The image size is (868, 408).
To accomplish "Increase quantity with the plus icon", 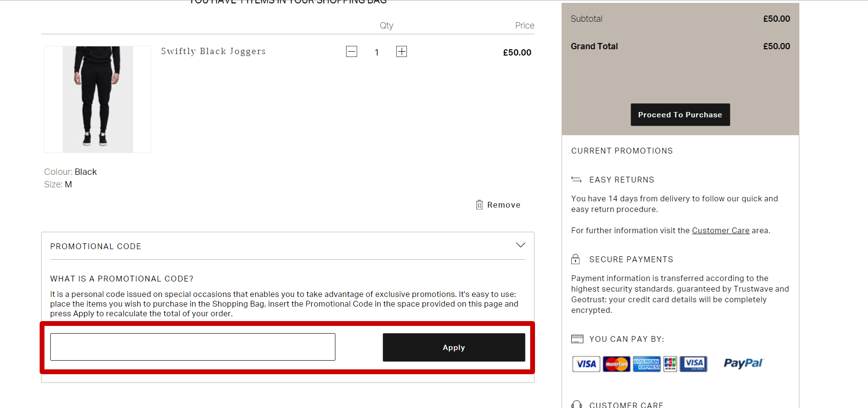I will click(401, 52).
